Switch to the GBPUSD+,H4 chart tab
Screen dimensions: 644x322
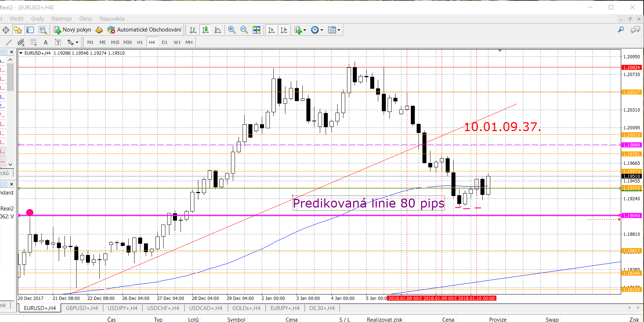(82, 308)
